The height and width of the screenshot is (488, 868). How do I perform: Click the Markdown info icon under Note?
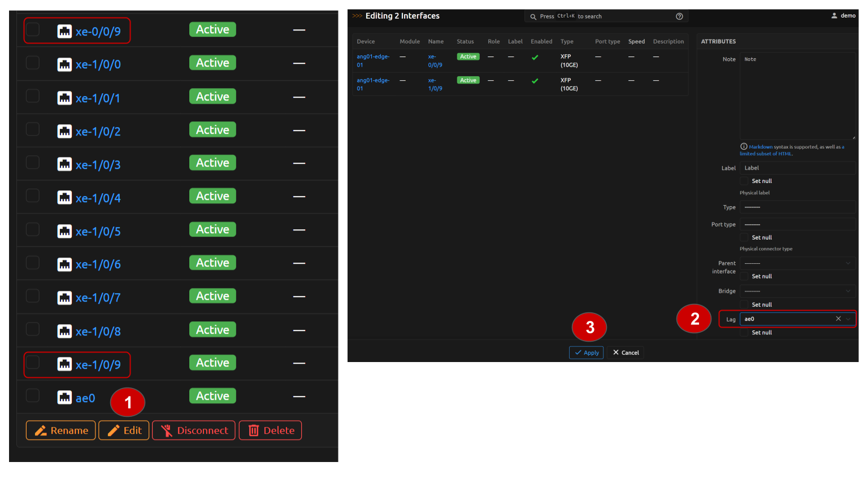pos(744,146)
